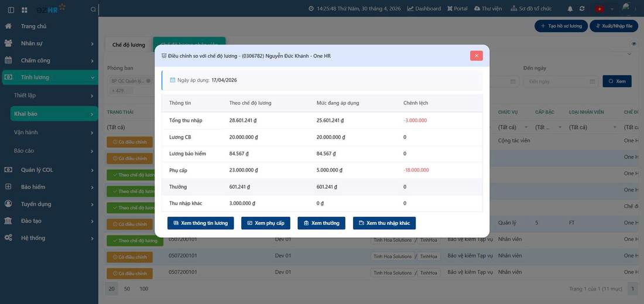The width and height of the screenshot is (644, 304).
Task: Click the Quản lý position cell
Action: pos(507,223)
